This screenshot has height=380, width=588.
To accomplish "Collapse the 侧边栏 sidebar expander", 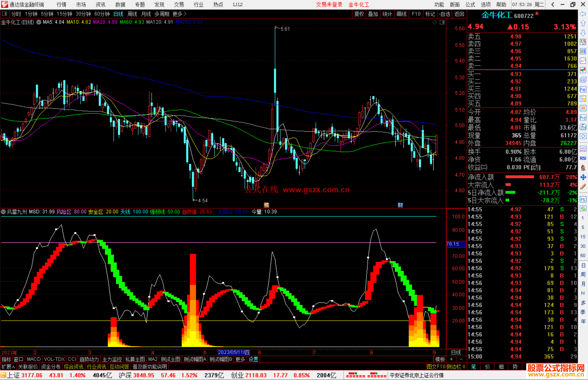I will 455,367.
